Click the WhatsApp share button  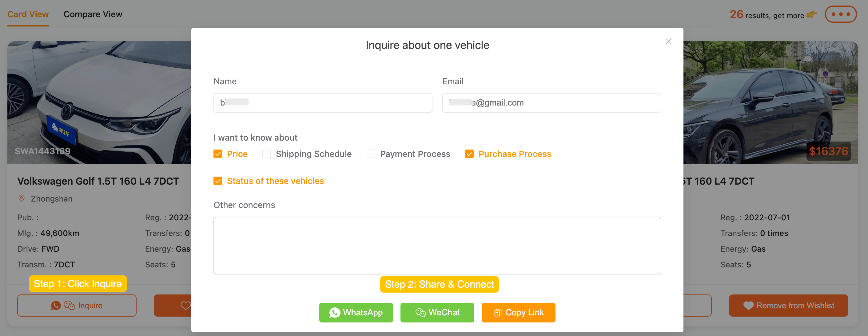(x=356, y=312)
